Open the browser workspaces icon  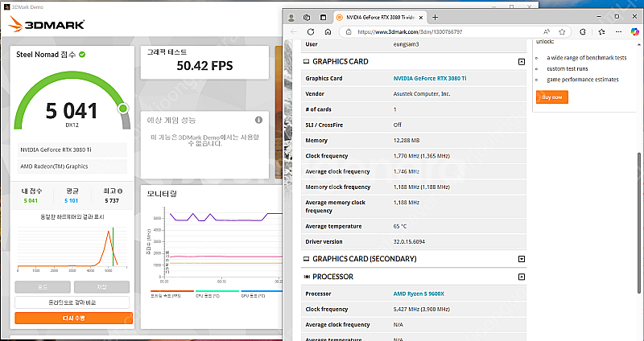pyautogui.click(x=307, y=18)
